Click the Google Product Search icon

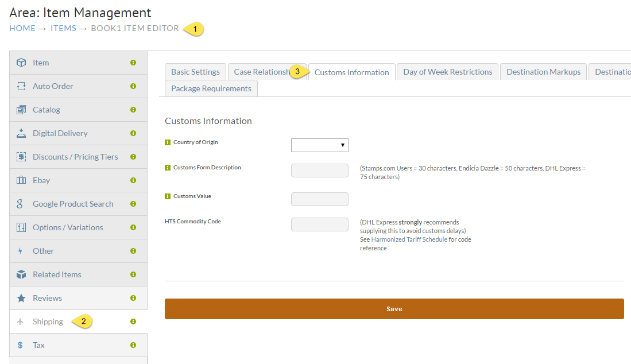pyautogui.click(x=20, y=204)
